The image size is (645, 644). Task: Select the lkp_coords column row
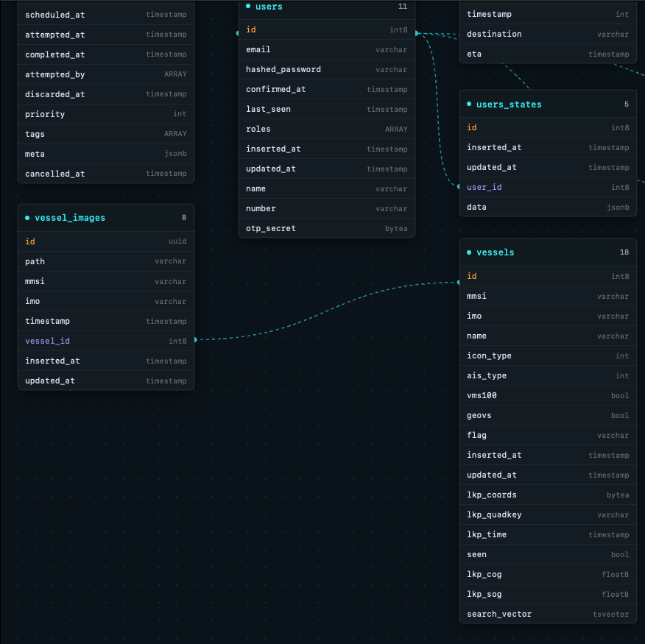pyautogui.click(x=548, y=495)
